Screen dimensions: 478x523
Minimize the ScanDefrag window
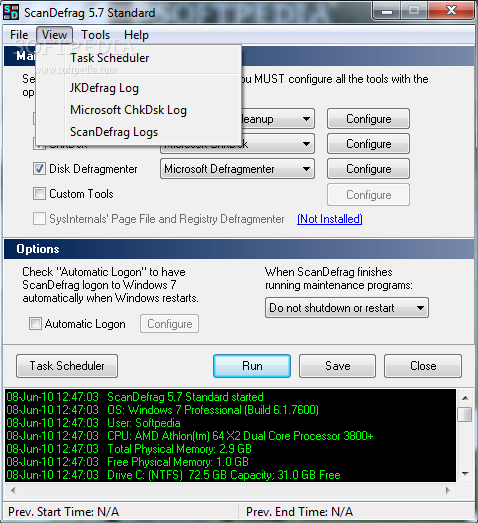[387, 11]
